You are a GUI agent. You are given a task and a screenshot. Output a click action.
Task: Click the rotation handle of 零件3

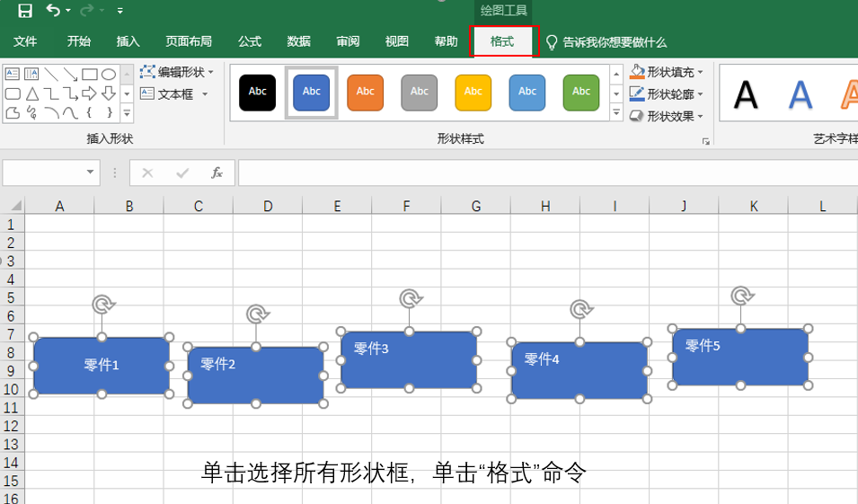pyautogui.click(x=410, y=299)
